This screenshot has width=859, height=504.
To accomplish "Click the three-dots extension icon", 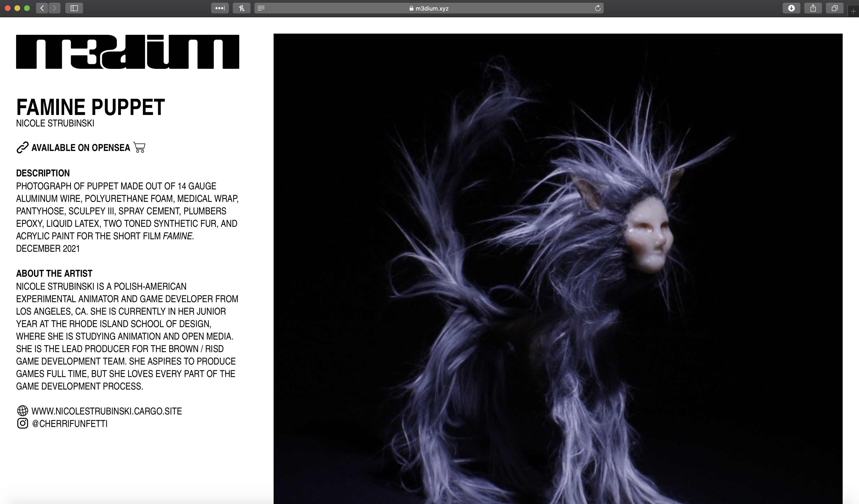I will click(220, 8).
